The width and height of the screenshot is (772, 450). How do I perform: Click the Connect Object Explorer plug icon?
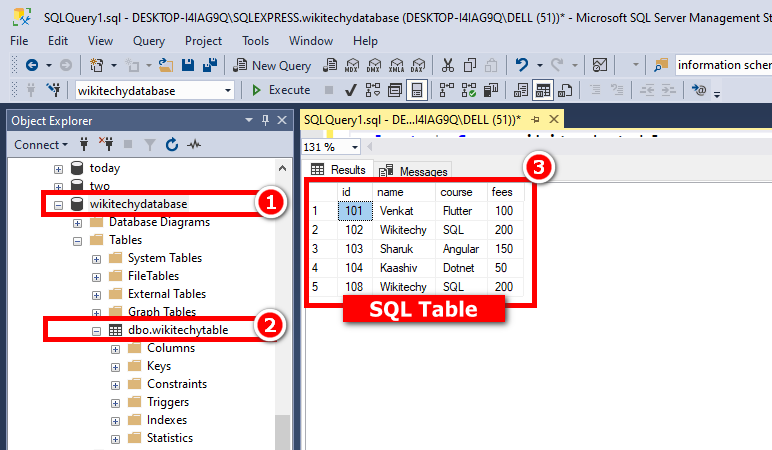coord(84,145)
